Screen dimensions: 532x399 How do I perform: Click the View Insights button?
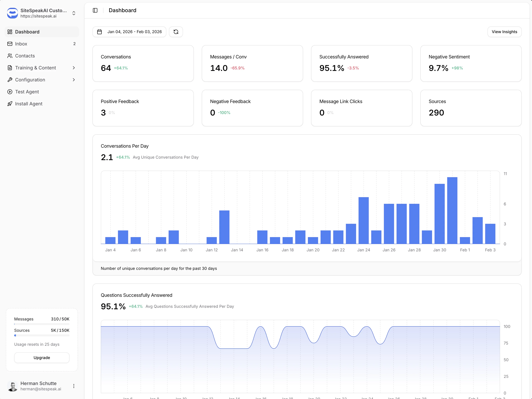(504, 32)
